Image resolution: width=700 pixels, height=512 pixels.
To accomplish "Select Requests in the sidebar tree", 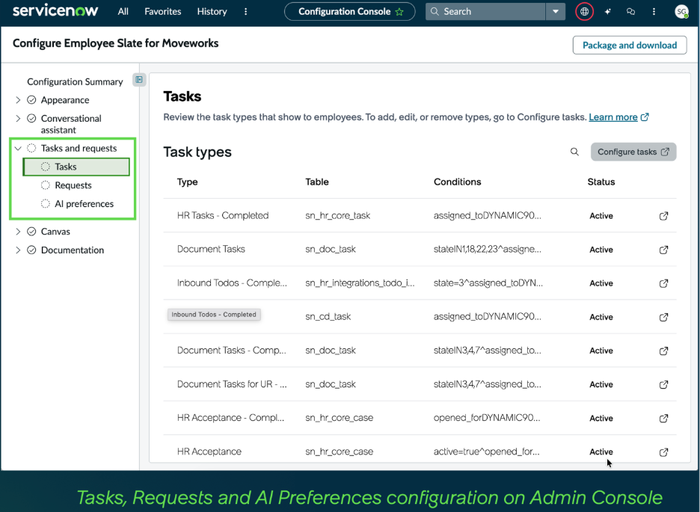I will [73, 185].
